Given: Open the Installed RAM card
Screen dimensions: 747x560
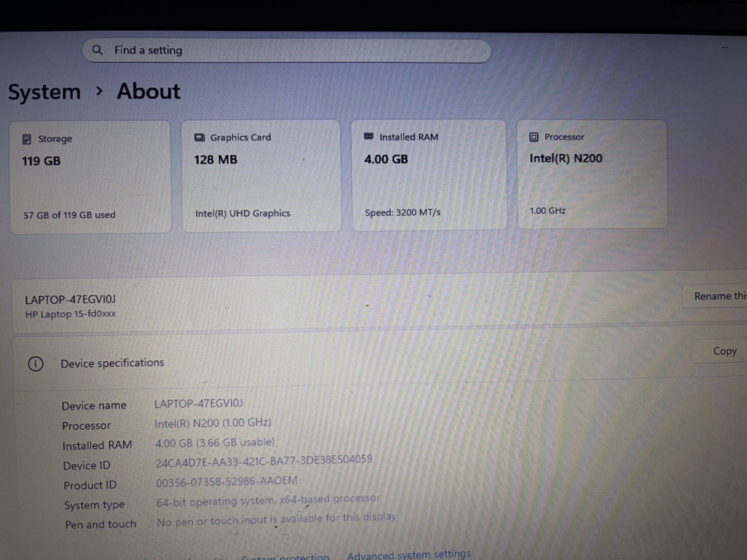Looking at the screenshot, I should 428,175.
